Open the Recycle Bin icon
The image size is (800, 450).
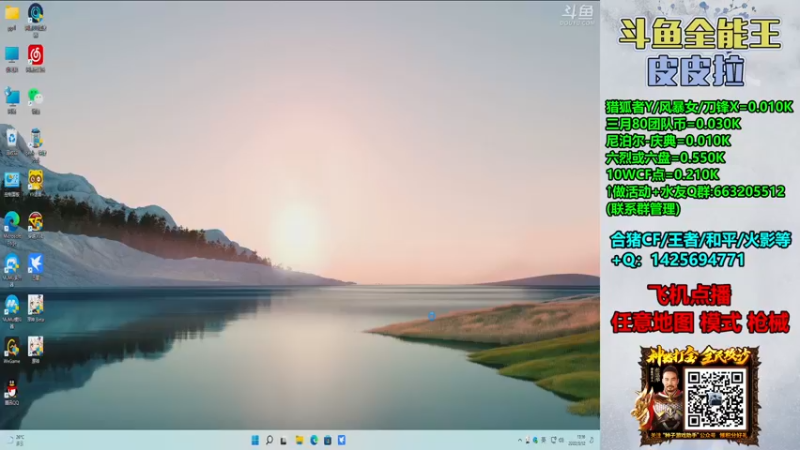pos(12,138)
